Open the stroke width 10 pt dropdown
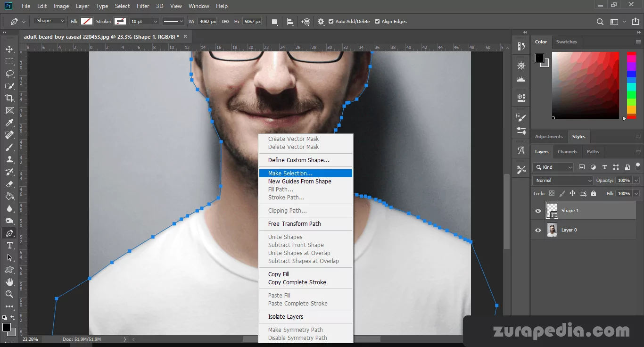This screenshot has height=347, width=644. (x=155, y=22)
